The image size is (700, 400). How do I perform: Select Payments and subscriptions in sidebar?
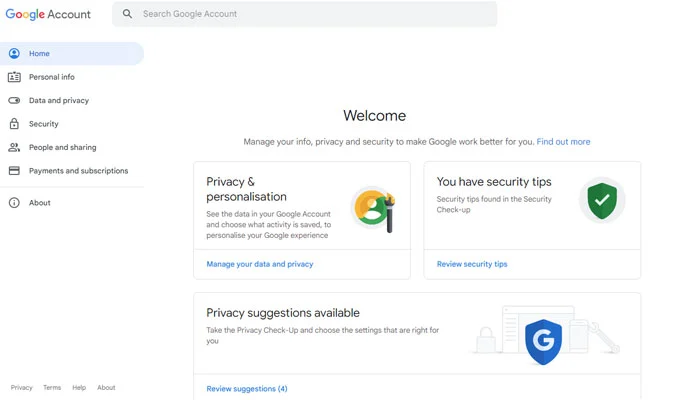point(78,171)
